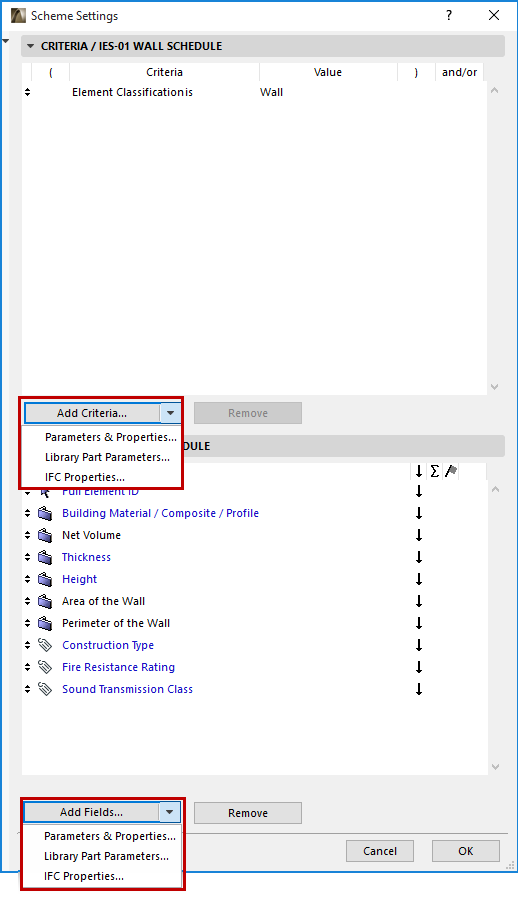Click the reorder handle of Thickness row
Screen dimensions: 518x907
(27, 557)
